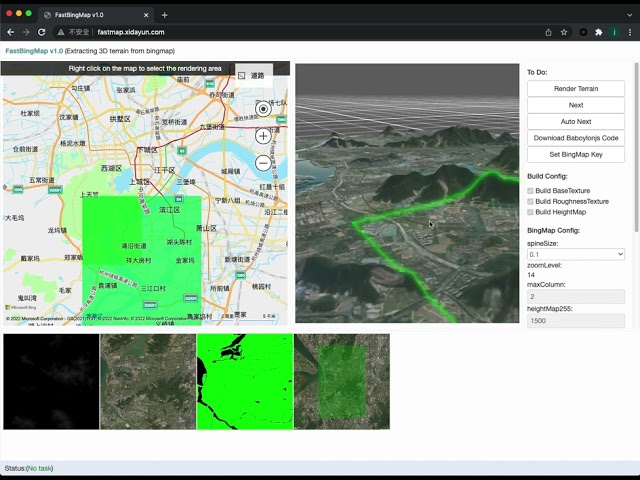Zoom out the Bing map
Viewport: 640px width, 480px height.
pyautogui.click(x=263, y=163)
